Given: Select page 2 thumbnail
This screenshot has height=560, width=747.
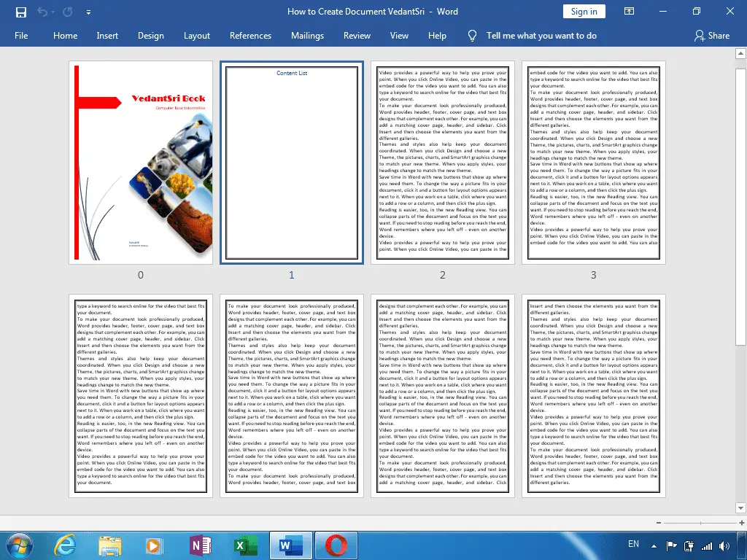Looking at the screenshot, I should click(x=443, y=163).
